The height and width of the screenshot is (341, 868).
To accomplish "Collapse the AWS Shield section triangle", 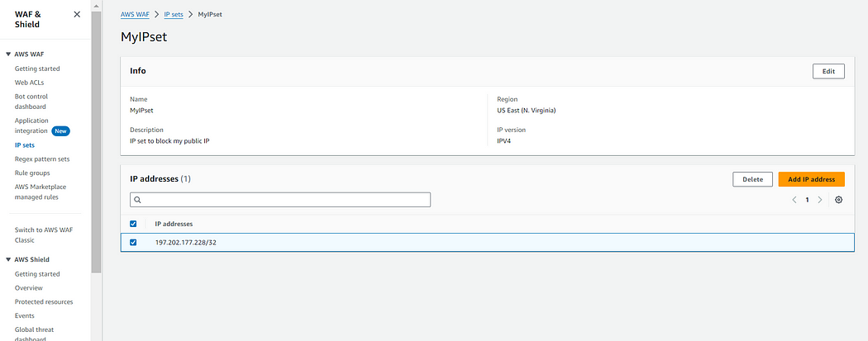I will click(x=8, y=259).
